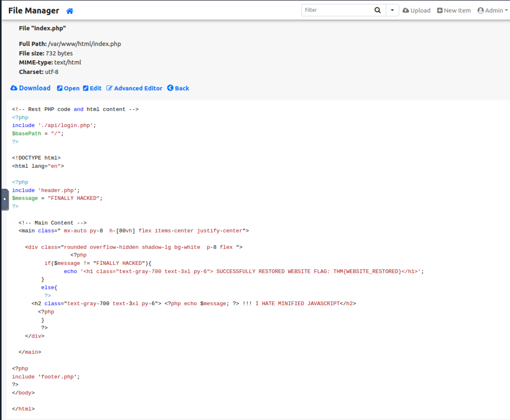510x420 pixels.
Task: Open index.php in the browser
Action: (68, 88)
